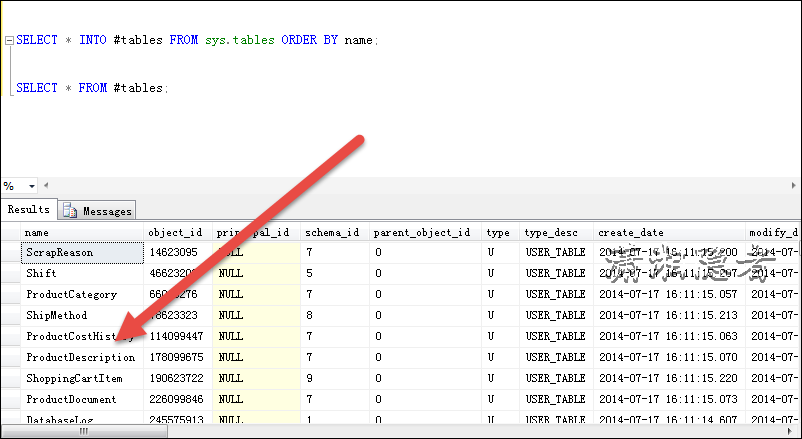The image size is (802, 439).
Task: Click the results grid horizontal scrollbar thumb
Action: point(84,432)
